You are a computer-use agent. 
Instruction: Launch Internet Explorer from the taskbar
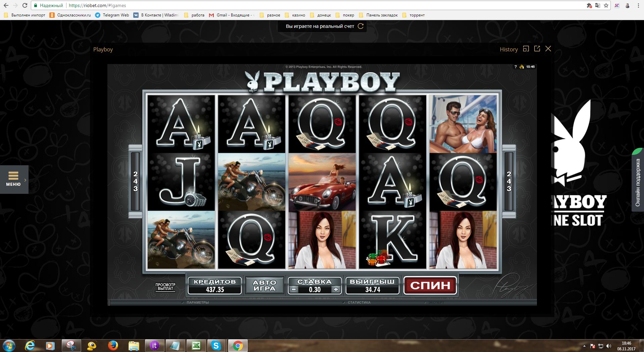tap(30, 346)
